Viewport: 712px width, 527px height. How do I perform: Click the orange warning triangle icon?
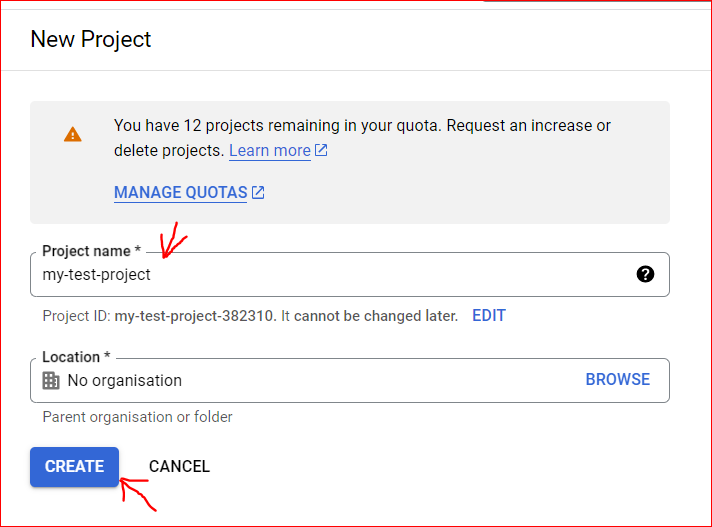[73, 134]
